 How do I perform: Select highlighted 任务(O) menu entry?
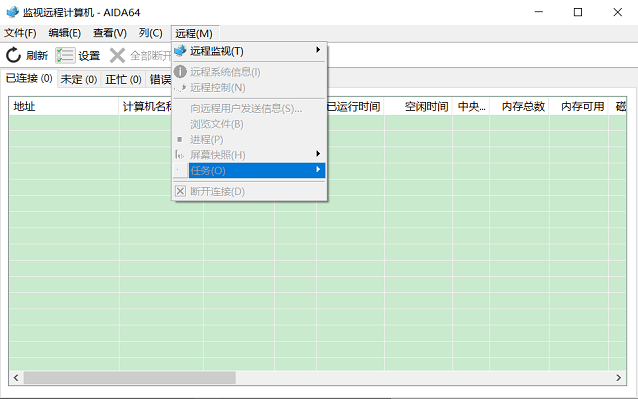249,170
